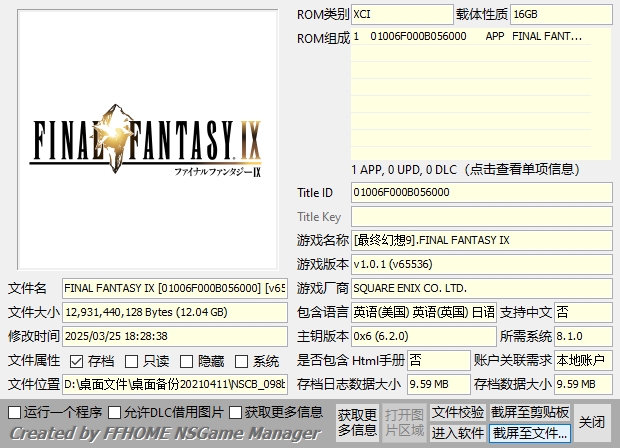Viewport: 620px width, 448px height.
Task: Select ROM row 01006F000B056000 APP
Action: tap(471, 36)
